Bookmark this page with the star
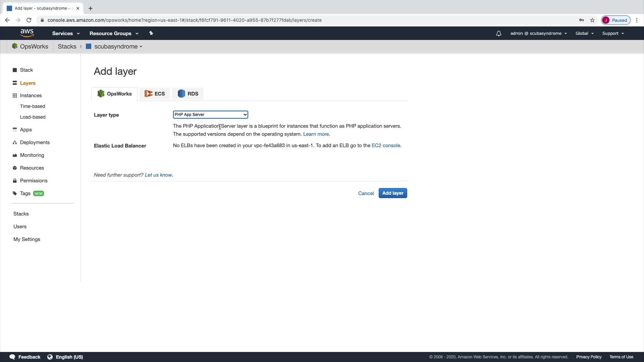The image size is (644, 362). click(592, 20)
